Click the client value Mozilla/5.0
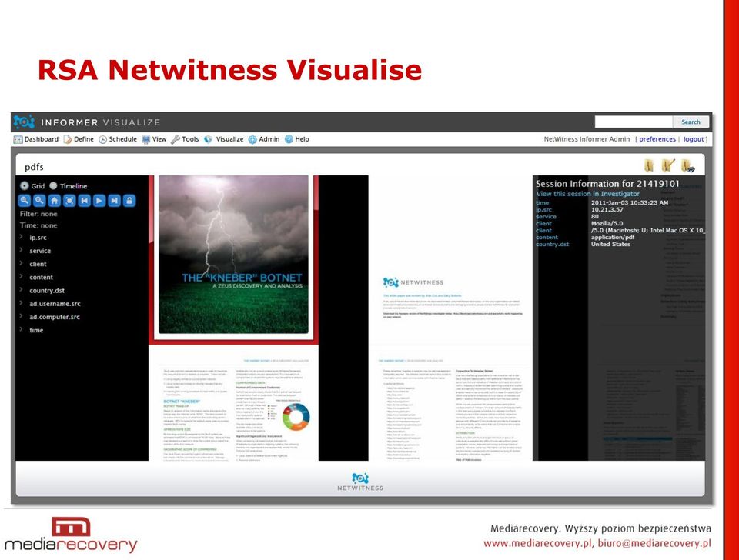Screen dimensions: 739x560 607,223
